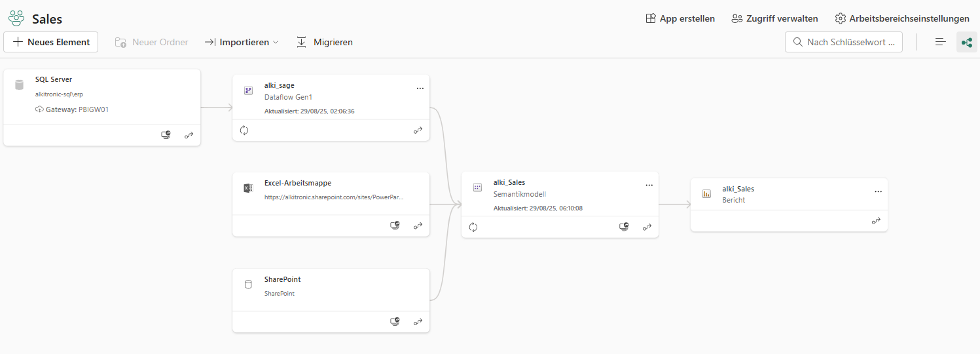Screen dimensions: 980x354
Task: Open more options for alki_sage dataflow
Action: point(420,87)
